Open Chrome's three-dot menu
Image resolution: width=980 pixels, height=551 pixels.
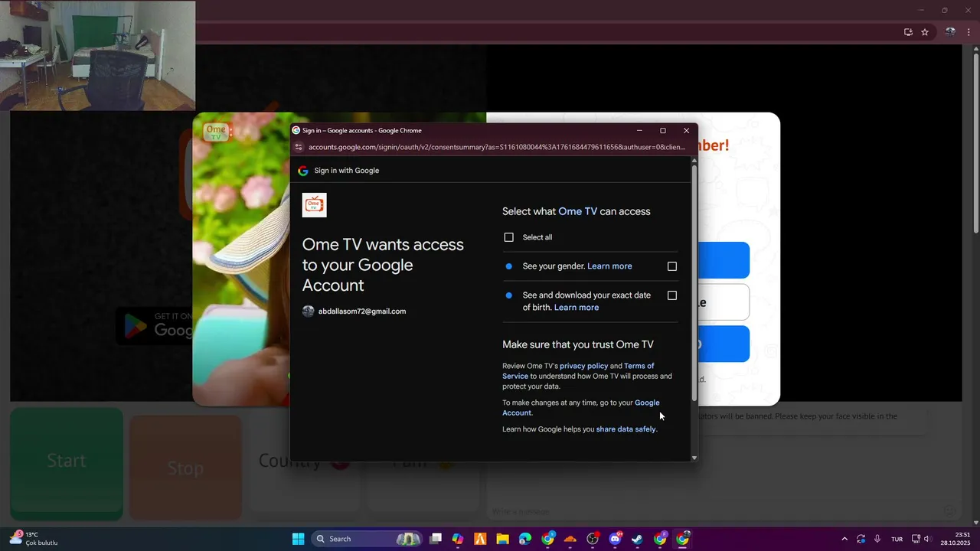pos(969,32)
